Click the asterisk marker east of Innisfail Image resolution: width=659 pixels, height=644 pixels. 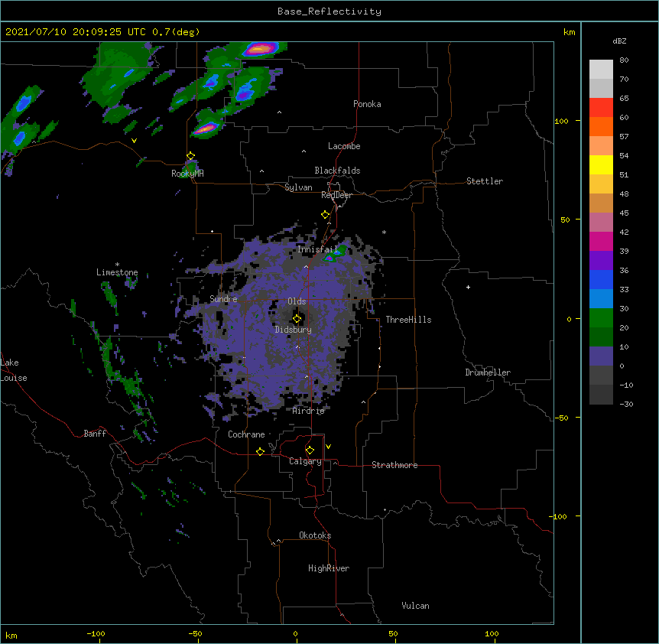click(384, 233)
